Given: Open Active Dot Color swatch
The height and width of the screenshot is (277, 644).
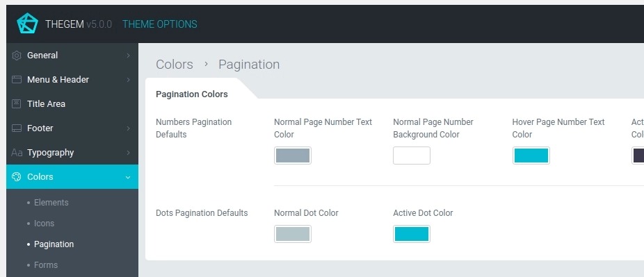Looking at the screenshot, I should (412, 234).
